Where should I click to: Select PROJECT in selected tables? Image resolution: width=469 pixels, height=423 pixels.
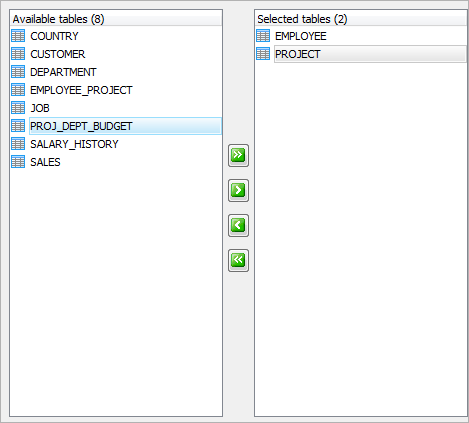[x=370, y=54]
